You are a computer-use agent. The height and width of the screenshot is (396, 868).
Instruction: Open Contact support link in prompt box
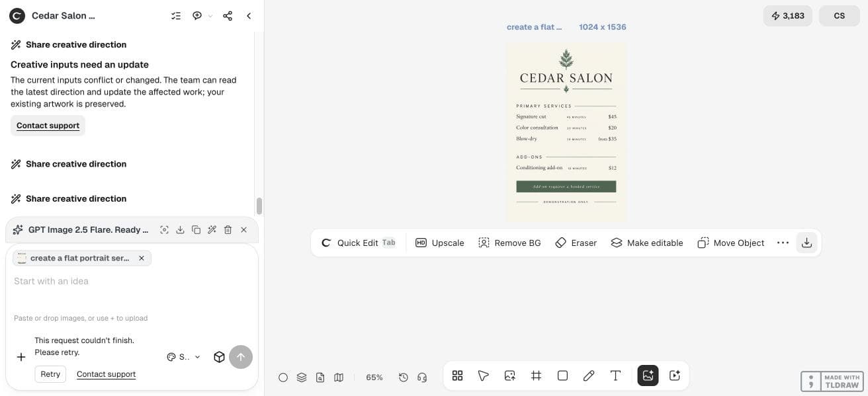(x=106, y=374)
